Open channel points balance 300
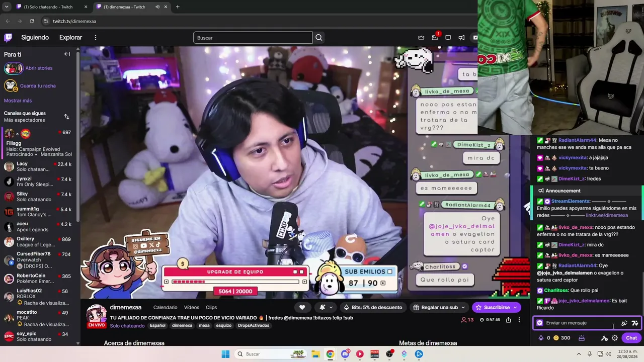Viewport: 644px width, 362px height. click(561, 338)
